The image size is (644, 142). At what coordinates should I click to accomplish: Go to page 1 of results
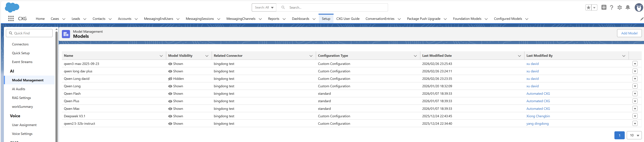pyautogui.click(x=619, y=135)
